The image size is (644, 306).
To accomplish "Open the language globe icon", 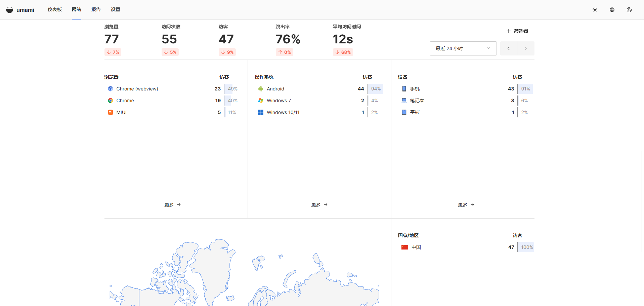I will tap(612, 10).
